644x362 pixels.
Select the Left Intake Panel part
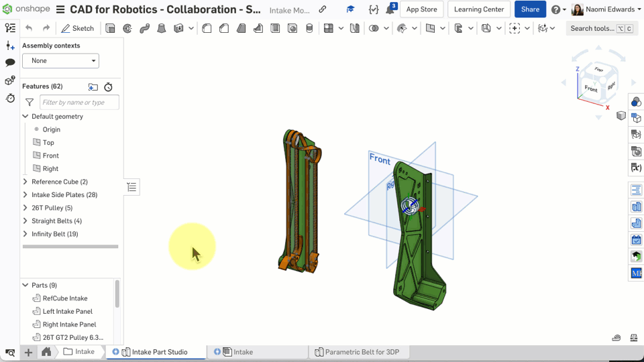click(67, 312)
